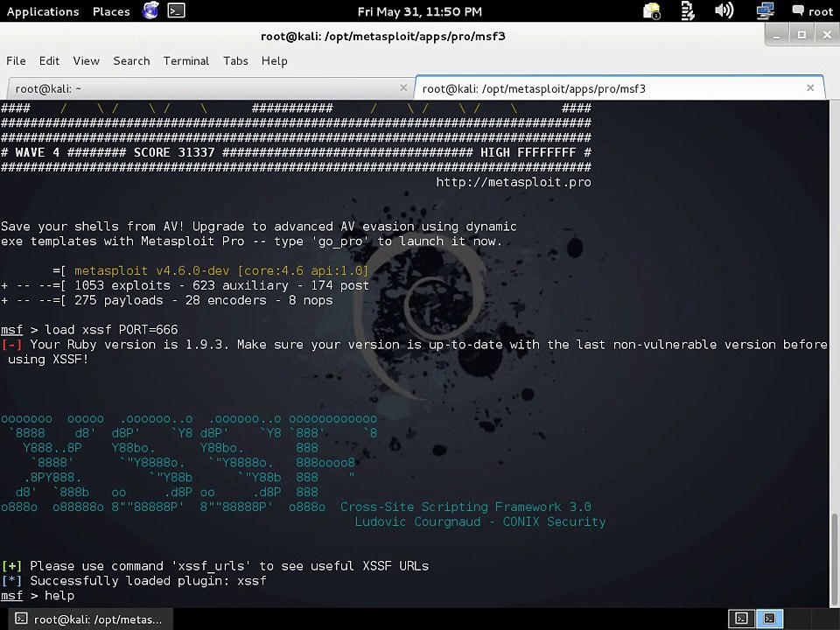
Task: Click 'Ludovic Courgnaud - CONIX Security' text
Action: [x=480, y=521]
